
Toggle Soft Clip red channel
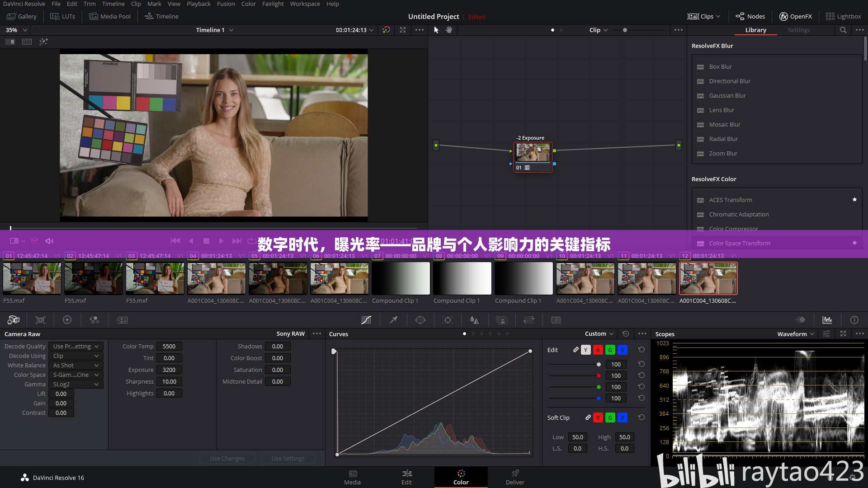598,418
